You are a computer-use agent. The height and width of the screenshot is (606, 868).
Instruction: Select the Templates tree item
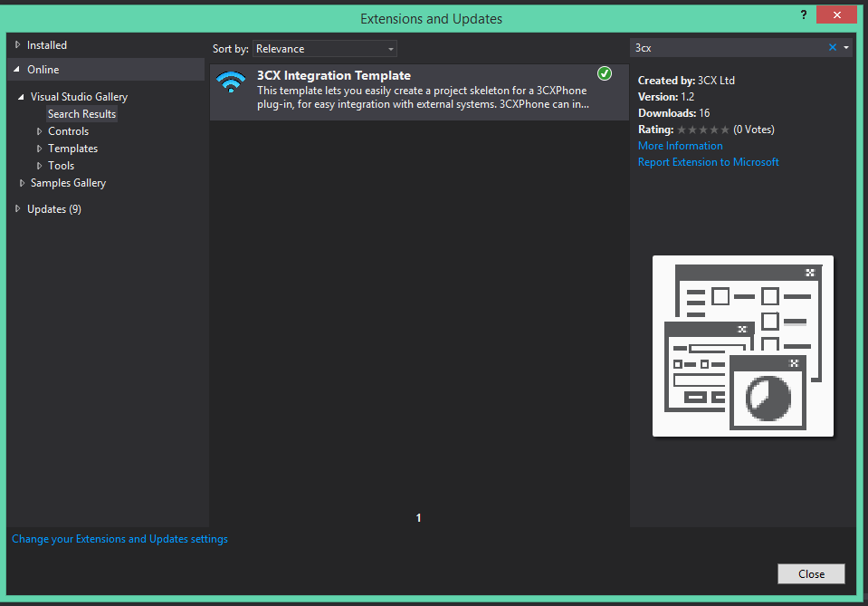(x=72, y=149)
